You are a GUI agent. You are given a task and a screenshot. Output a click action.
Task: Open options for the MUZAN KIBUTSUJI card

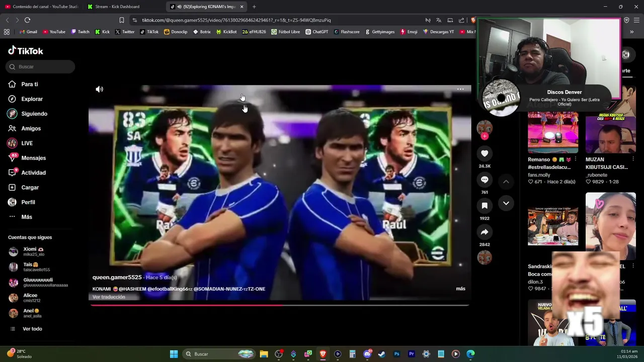point(633,159)
